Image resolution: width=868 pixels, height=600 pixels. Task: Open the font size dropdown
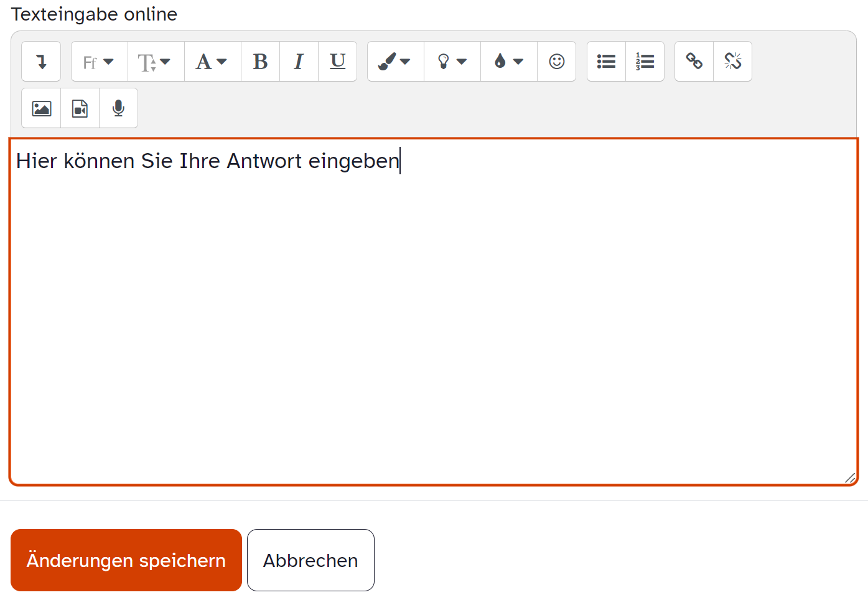(x=156, y=61)
